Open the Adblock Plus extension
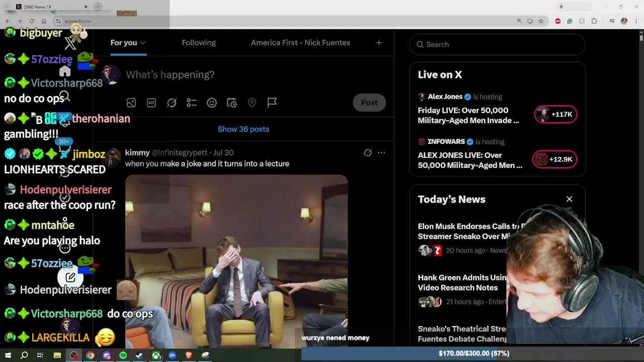Viewport: 644px width, 362px height. coord(557,21)
